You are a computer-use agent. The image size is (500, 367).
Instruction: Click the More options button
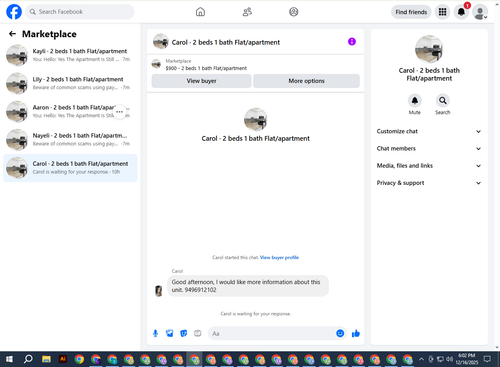tap(306, 81)
